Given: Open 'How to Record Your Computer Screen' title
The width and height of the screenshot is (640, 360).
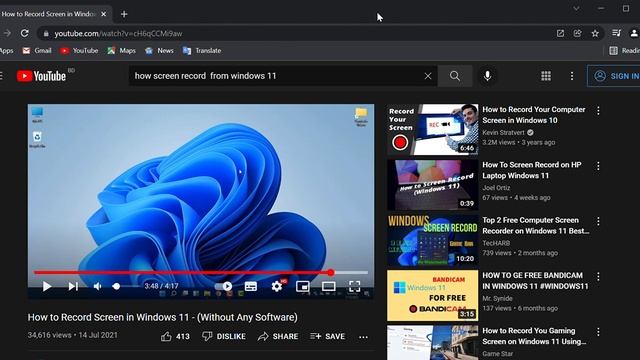Looking at the screenshot, I should 534,115.
